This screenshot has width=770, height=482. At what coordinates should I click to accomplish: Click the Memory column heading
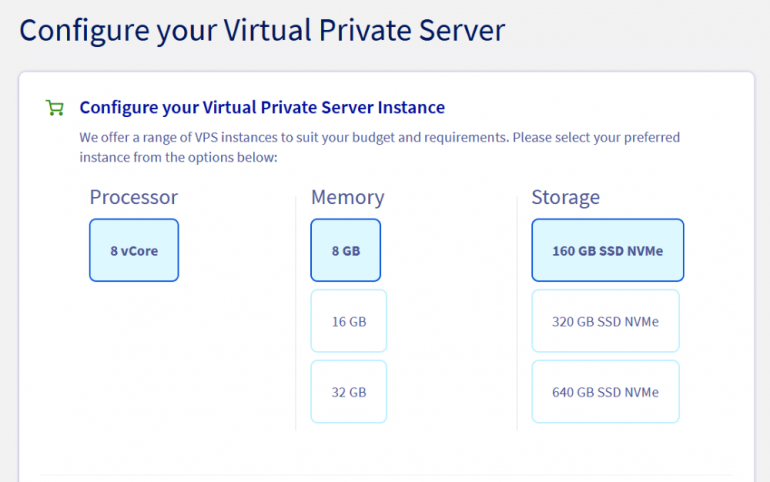(x=347, y=197)
